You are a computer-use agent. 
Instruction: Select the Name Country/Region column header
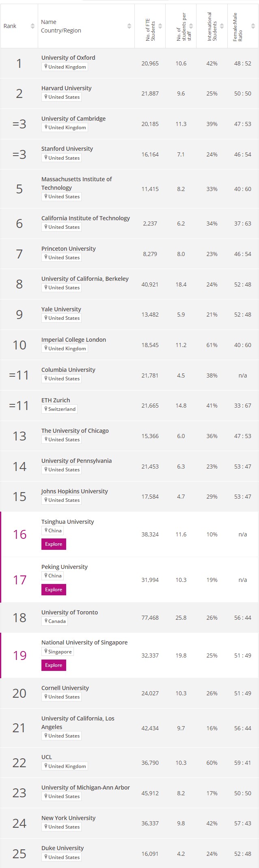point(57,26)
